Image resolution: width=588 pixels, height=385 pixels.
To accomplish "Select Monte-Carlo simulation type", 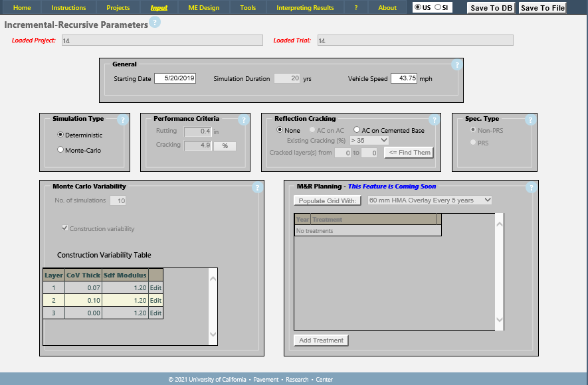I will (x=61, y=151).
